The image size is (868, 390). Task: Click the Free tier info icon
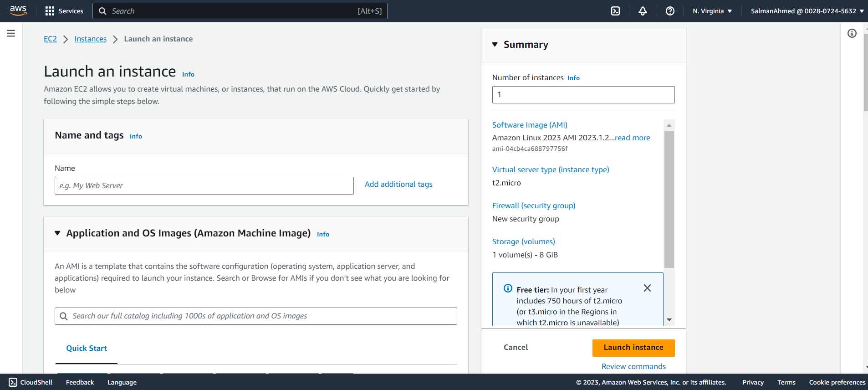click(x=508, y=288)
